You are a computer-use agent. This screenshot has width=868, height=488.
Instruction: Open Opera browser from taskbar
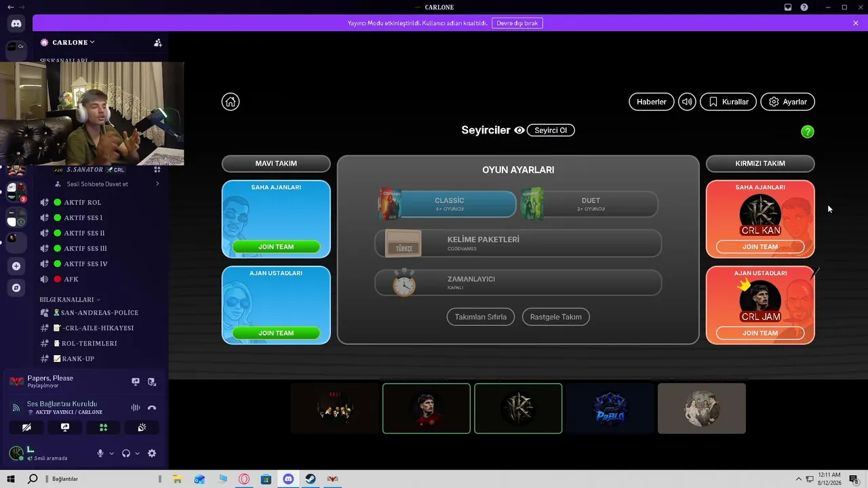click(x=244, y=479)
